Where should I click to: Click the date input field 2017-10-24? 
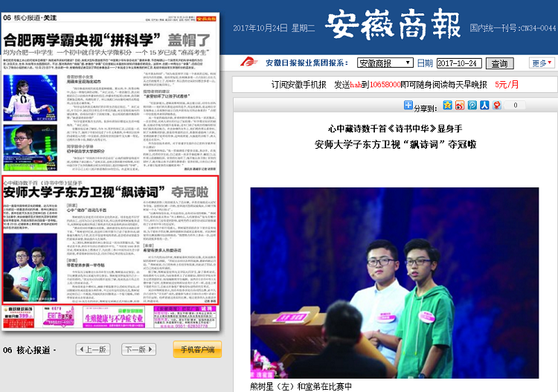(x=459, y=63)
